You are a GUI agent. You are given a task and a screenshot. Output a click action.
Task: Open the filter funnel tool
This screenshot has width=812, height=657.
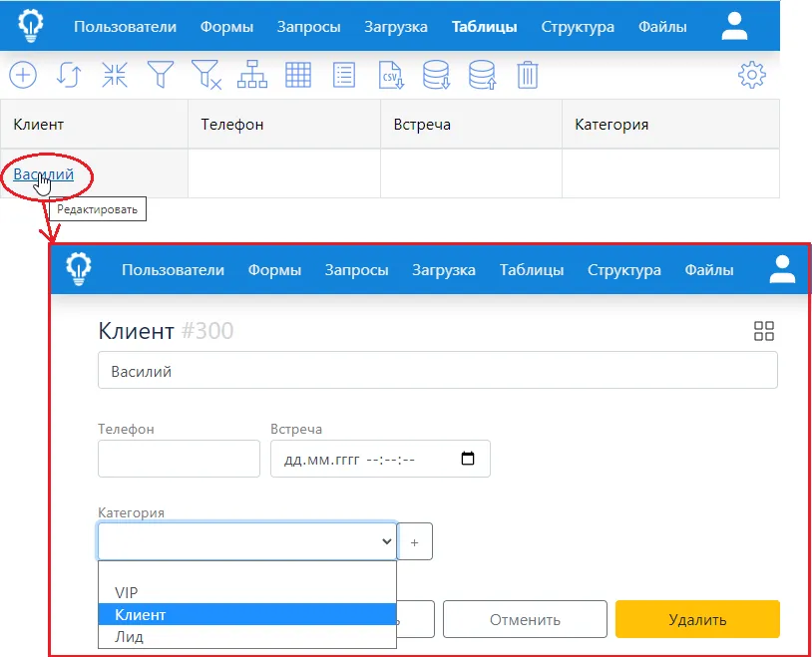161,75
